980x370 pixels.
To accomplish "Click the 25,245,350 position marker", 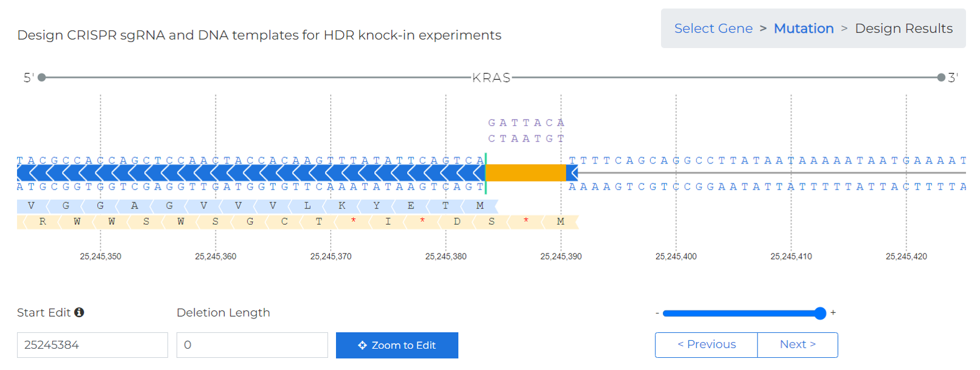I will pos(100,256).
